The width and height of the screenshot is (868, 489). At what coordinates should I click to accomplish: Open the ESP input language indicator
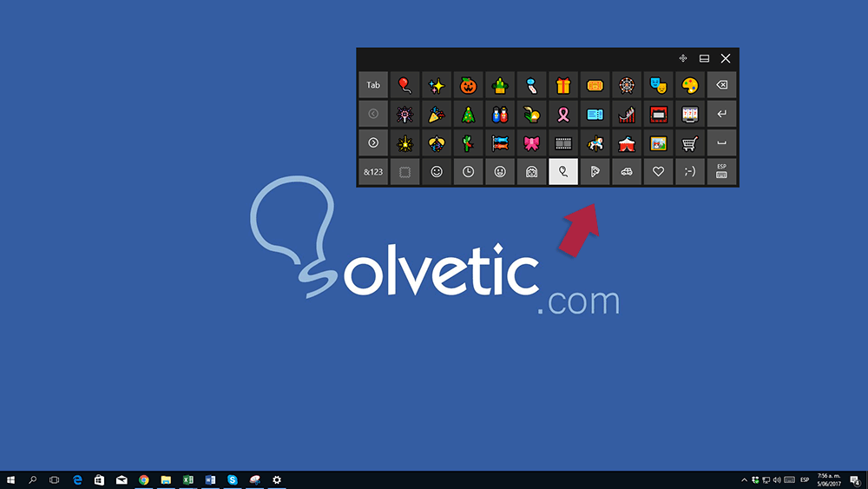tap(805, 479)
